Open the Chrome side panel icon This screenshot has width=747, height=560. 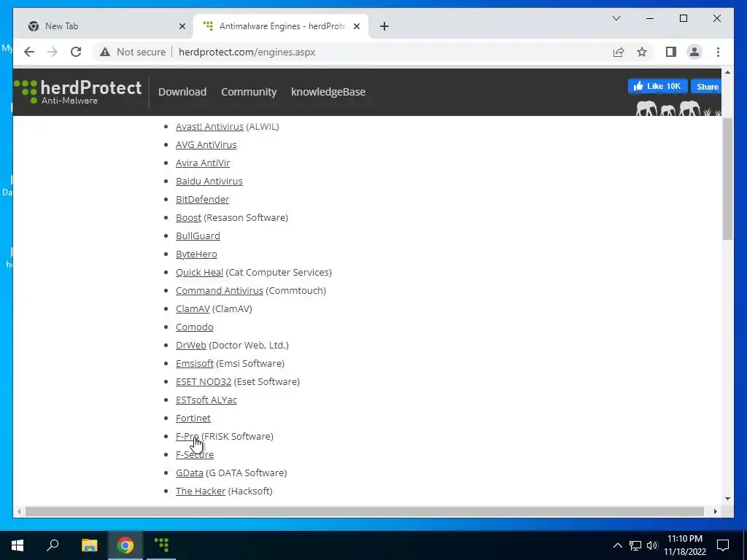point(671,52)
